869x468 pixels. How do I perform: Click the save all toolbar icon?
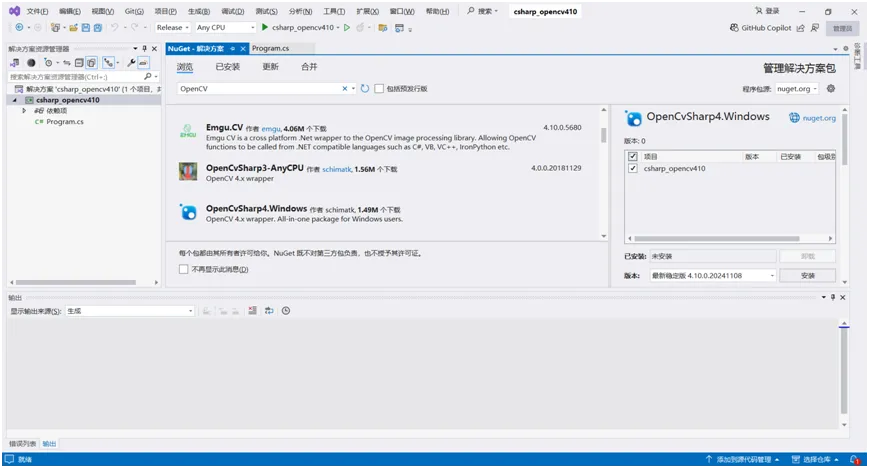(x=98, y=27)
